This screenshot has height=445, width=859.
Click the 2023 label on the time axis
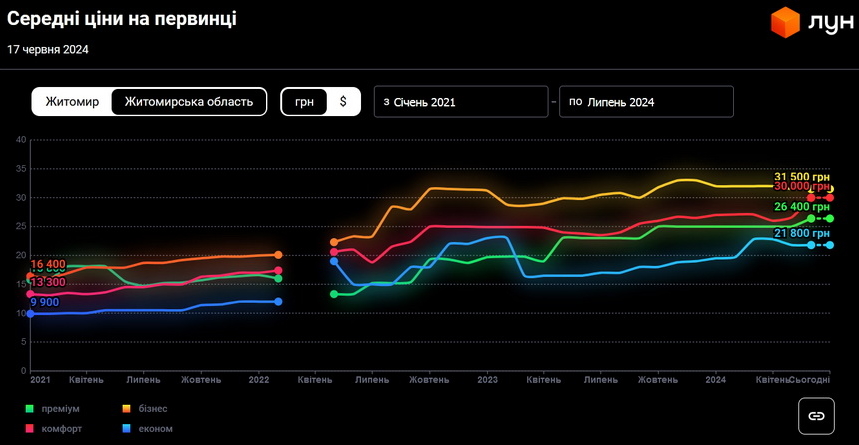(487, 380)
